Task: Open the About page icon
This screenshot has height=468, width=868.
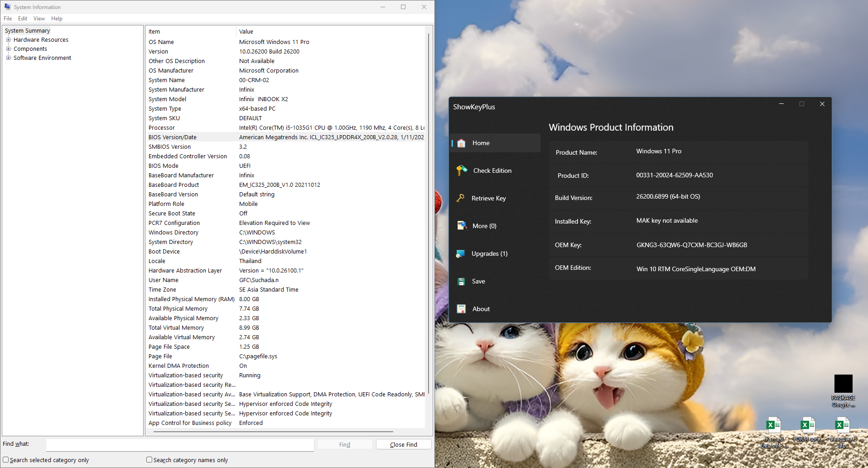Action: pyautogui.click(x=461, y=309)
